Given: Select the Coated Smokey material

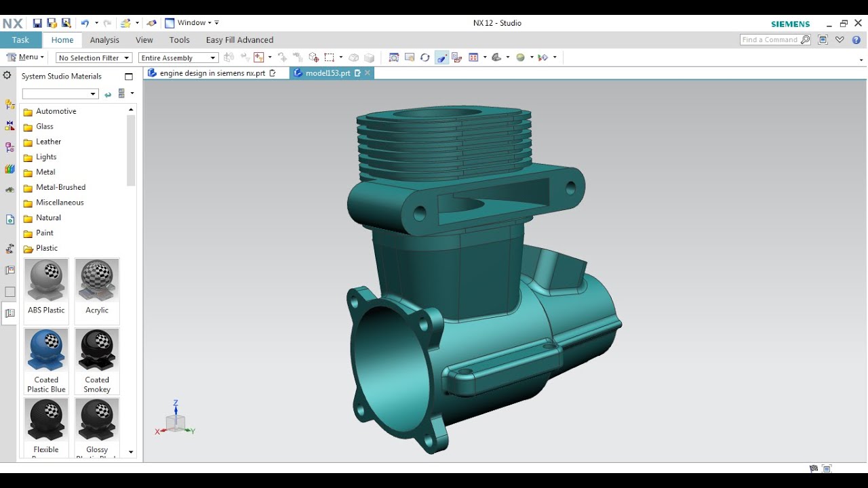Looking at the screenshot, I should tap(97, 360).
